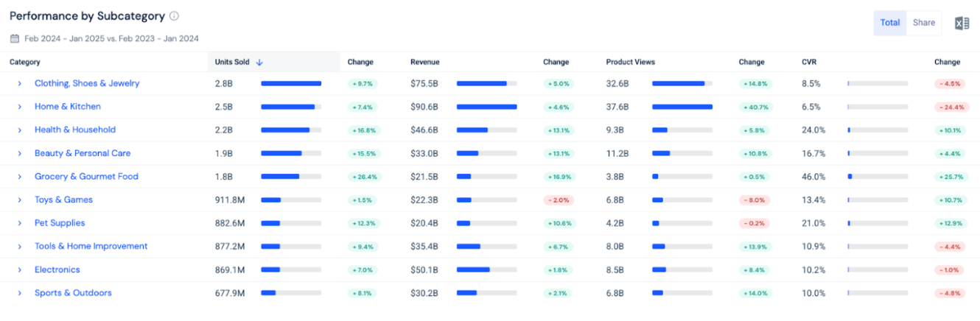Switch view to Share
The image size is (980, 321).
pos(923,23)
